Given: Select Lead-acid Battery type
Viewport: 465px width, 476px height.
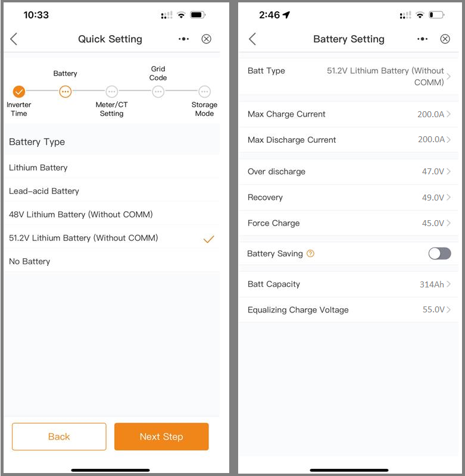Looking at the screenshot, I should pos(111,191).
